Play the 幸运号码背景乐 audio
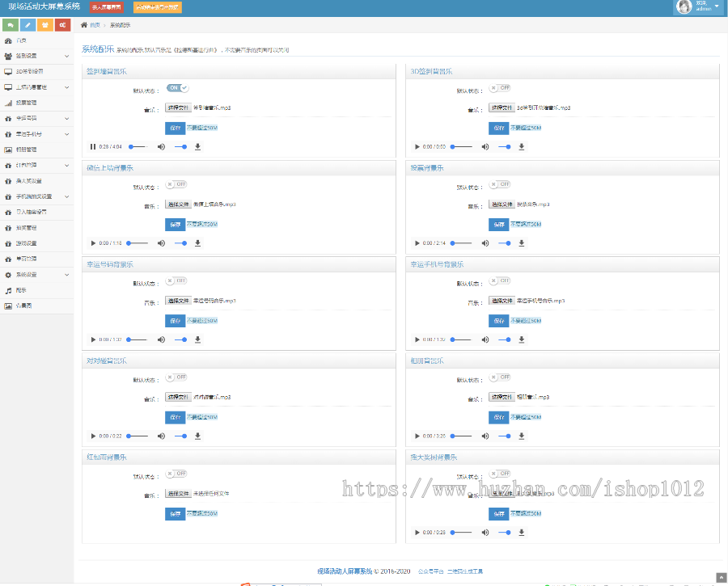Viewport: 728px width, 586px height. [93, 339]
